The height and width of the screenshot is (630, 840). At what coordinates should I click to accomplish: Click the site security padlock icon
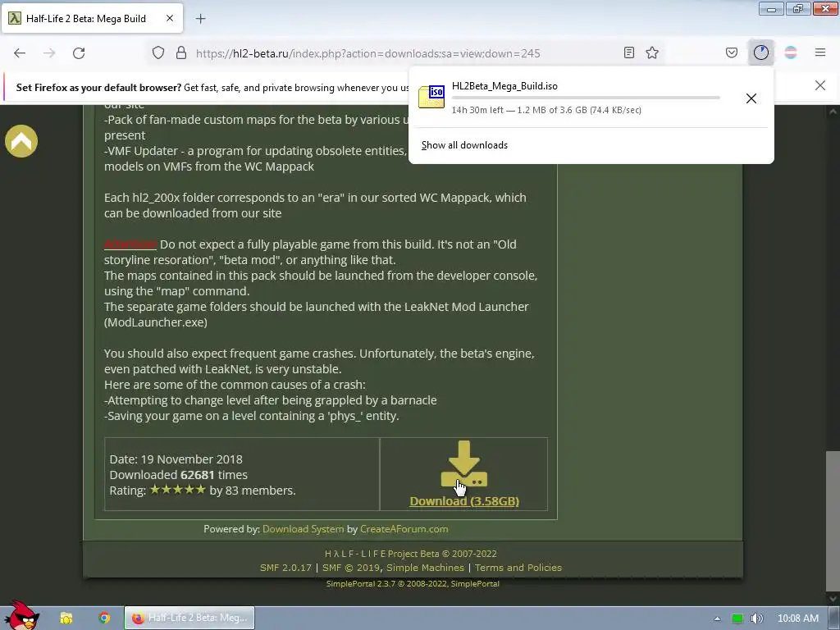coord(181,53)
